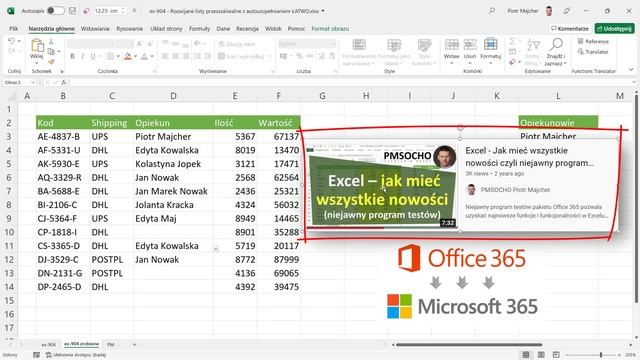Switch to the Widok tab
Viewport: 640px width, 360px height.
[273, 29]
